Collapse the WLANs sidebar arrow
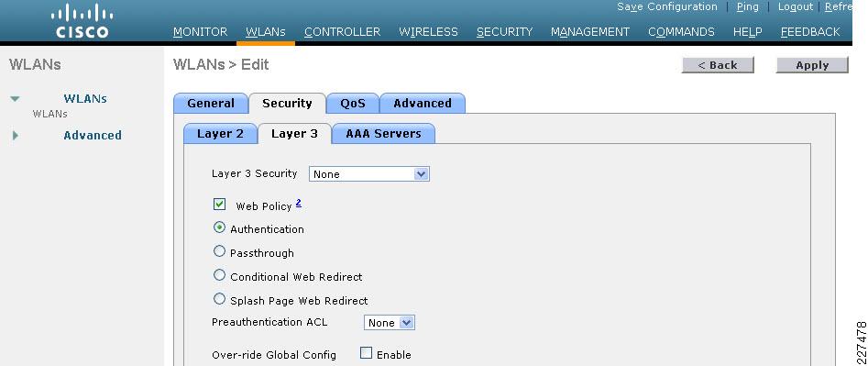This screenshot has width=868, height=366. tap(15, 99)
